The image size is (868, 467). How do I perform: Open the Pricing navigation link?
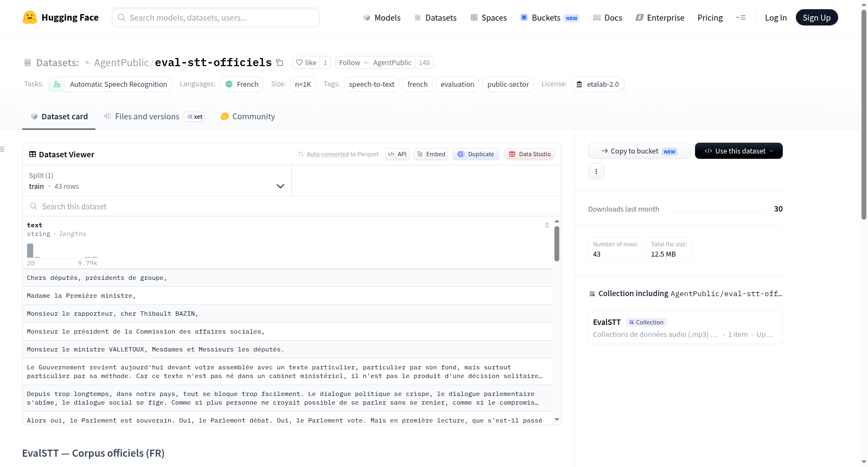[710, 17]
